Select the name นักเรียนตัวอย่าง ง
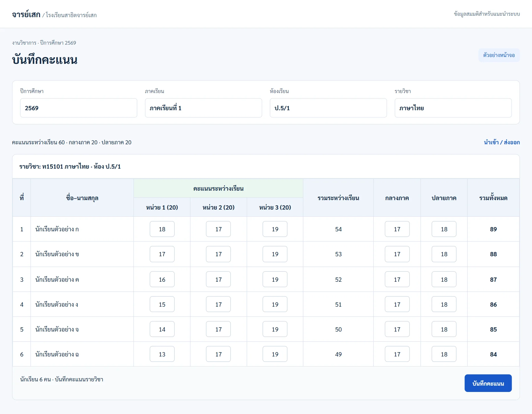532x414 pixels. click(57, 304)
